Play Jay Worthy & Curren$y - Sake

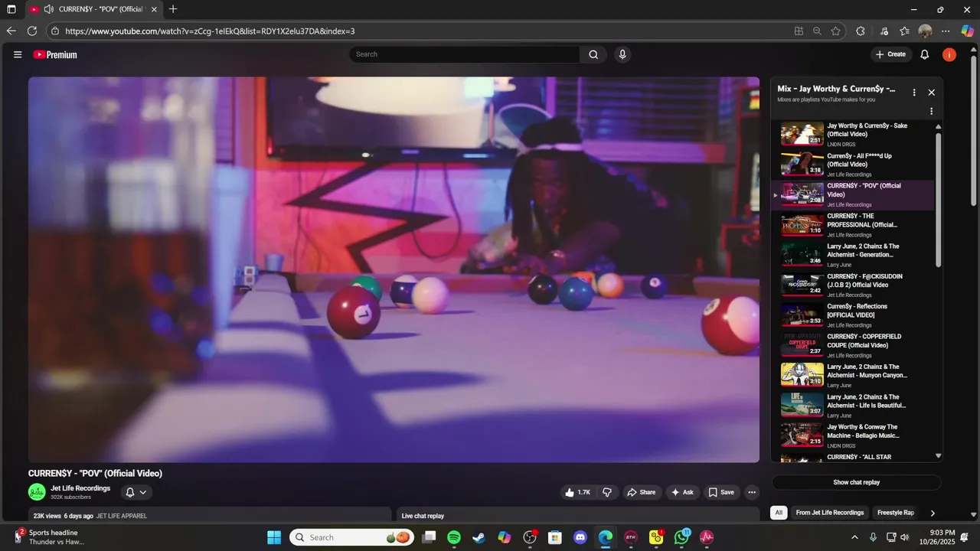click(x=854, y=134)
